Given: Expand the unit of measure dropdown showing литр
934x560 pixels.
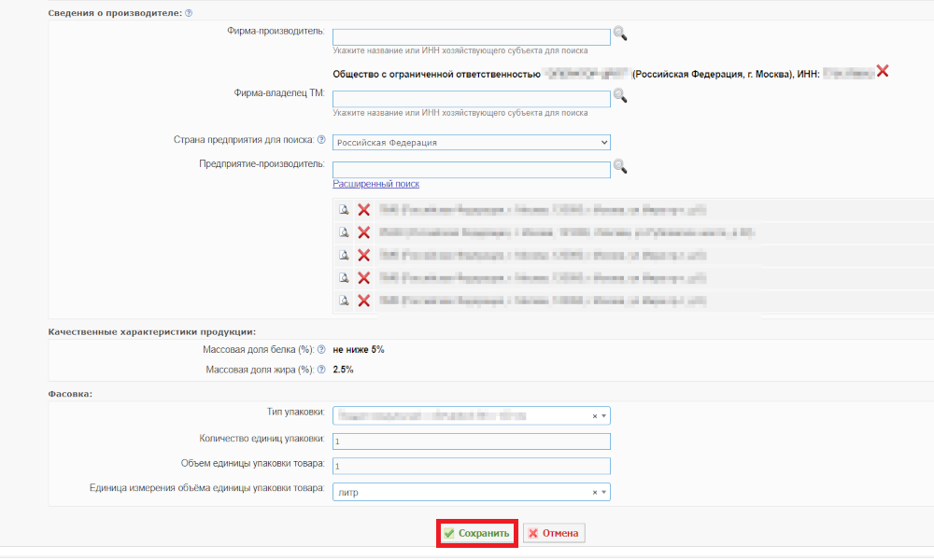Looking at the screenshot, I should (x=603, y=492).
